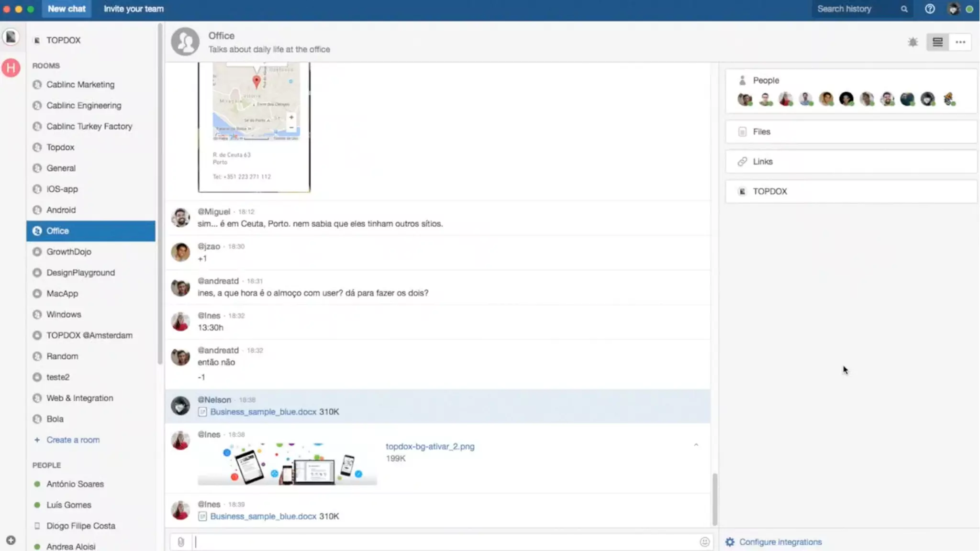Expand the Files panel section

point(851,132)
